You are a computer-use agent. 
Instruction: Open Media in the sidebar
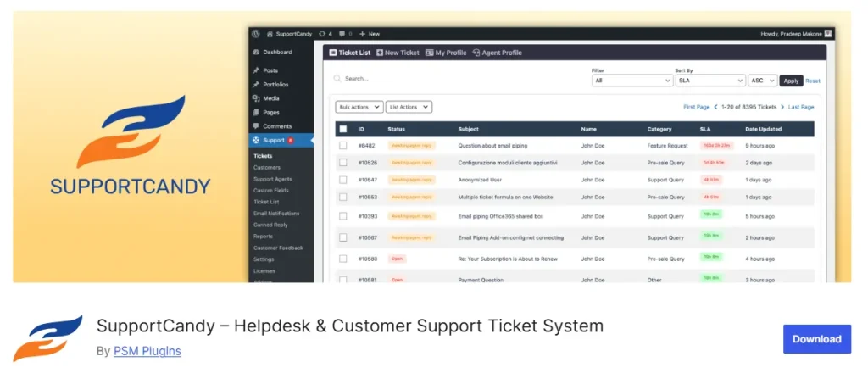[266, 98]
